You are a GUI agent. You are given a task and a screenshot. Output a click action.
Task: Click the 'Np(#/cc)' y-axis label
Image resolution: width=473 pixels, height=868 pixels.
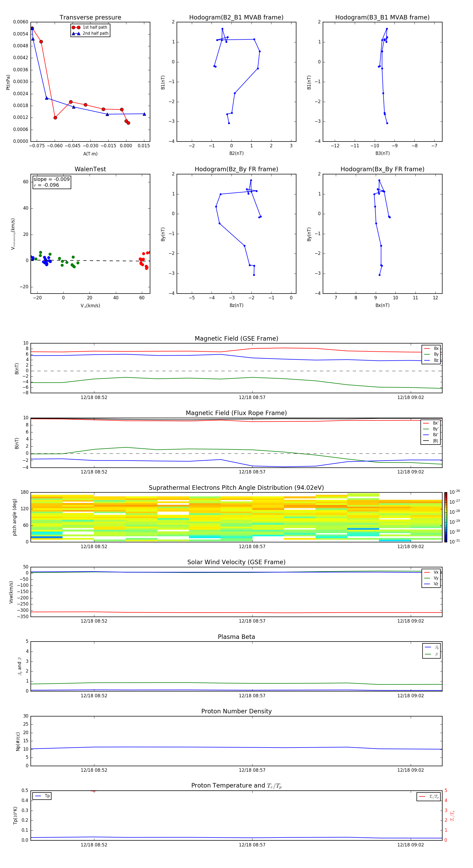click(x=18, y=741)
